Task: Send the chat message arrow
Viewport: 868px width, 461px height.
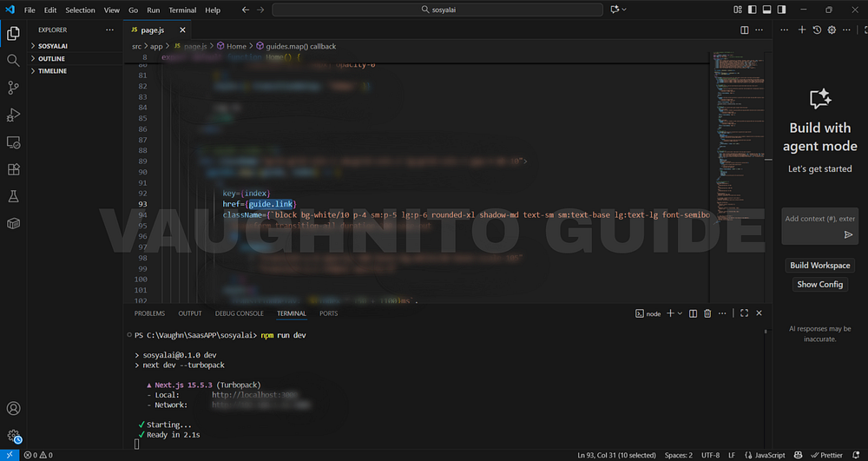Action: pos(848,235)
